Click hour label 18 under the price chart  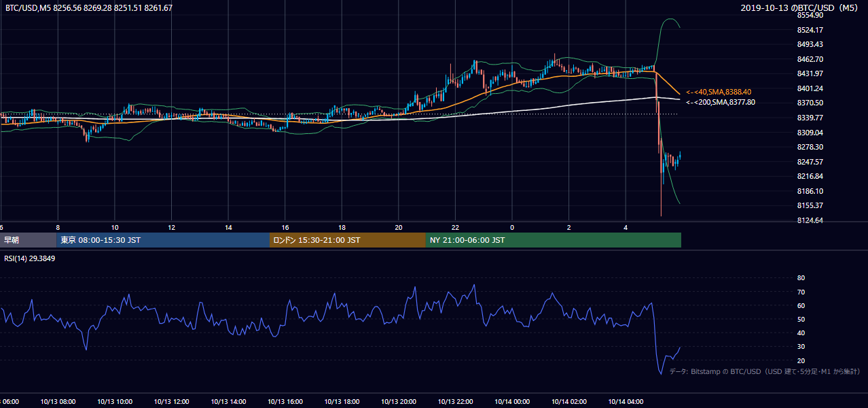(342, 227)
